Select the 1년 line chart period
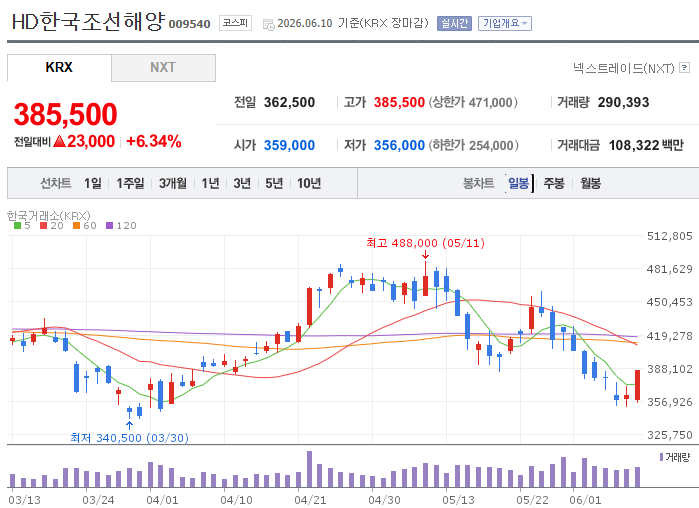699x508 pixels. point(210,183)
